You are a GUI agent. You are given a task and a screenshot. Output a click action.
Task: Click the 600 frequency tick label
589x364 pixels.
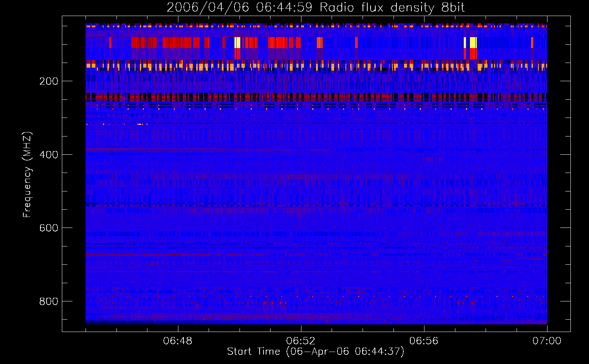[49, 228]
